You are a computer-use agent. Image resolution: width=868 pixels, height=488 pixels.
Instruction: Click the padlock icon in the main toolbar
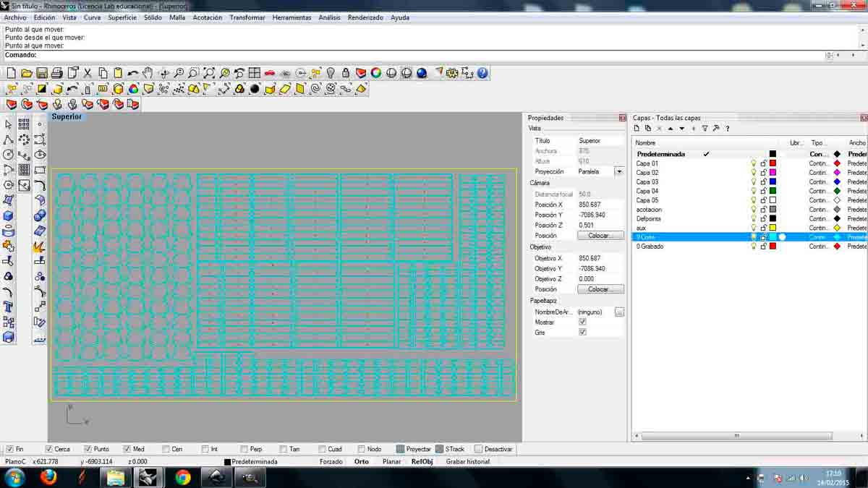(346, 73)
